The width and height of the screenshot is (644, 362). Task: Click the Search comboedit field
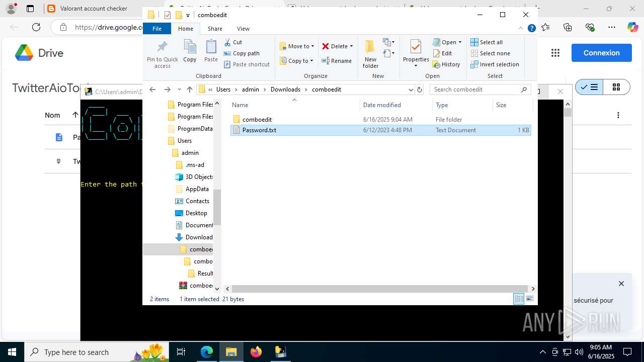[480, 89]
